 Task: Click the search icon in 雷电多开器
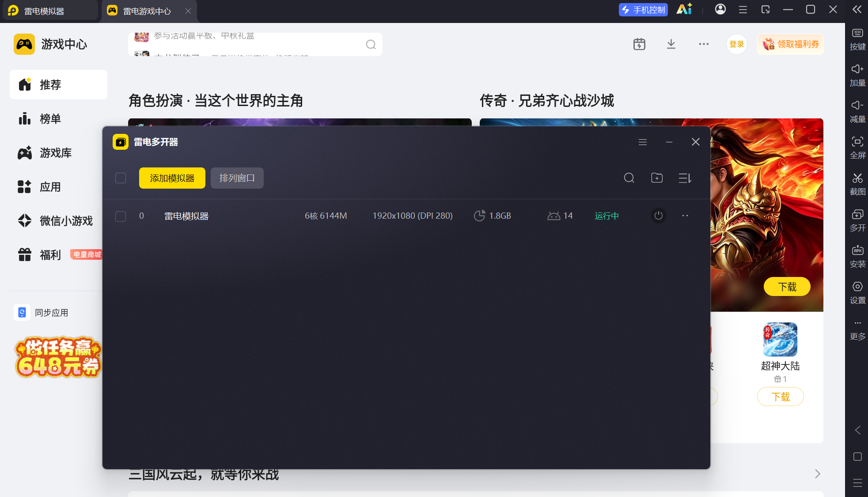click(x=629, y=178)
